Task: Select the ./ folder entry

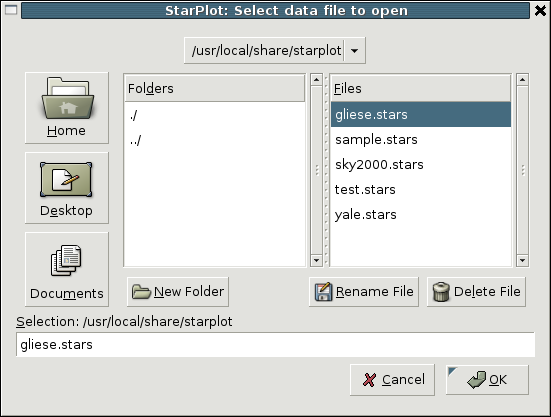Action: 215,115
